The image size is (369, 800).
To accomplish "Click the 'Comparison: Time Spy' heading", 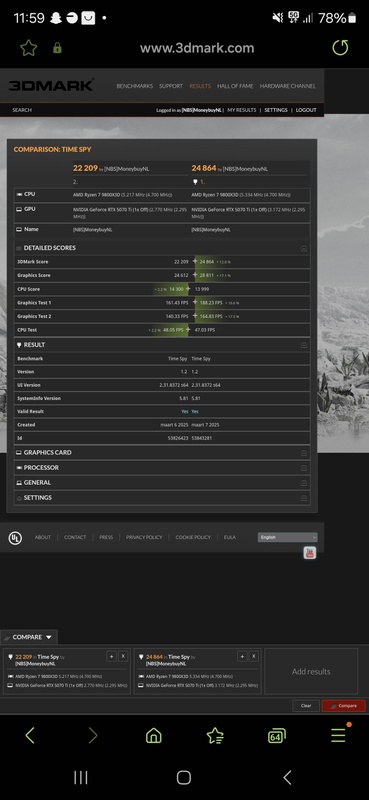I will [x=53, y=149].
